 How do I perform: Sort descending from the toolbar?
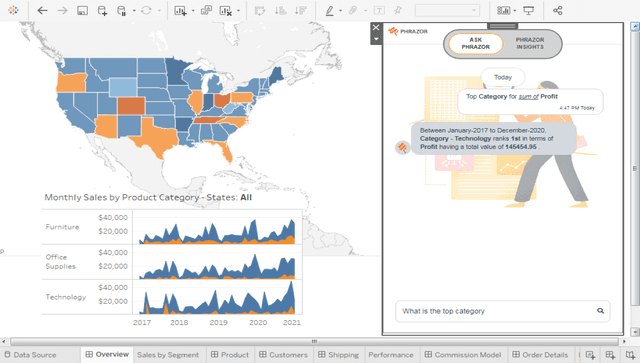click(x=300, y=11)
